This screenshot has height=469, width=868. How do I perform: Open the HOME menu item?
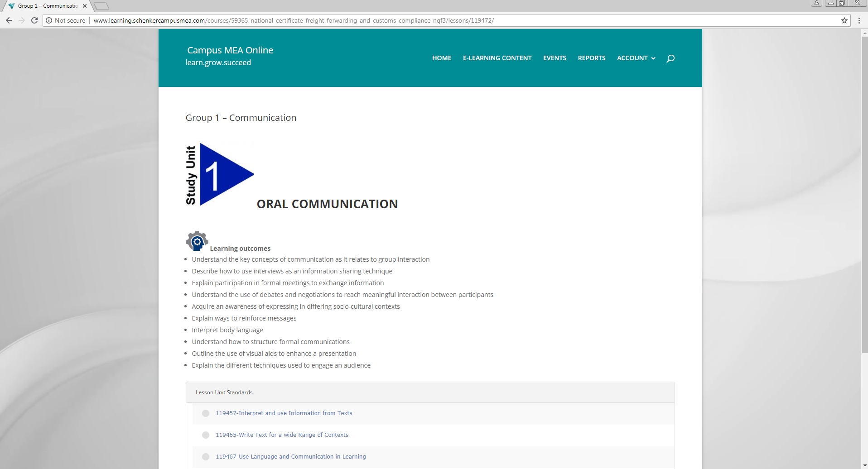tap(441, 58)
